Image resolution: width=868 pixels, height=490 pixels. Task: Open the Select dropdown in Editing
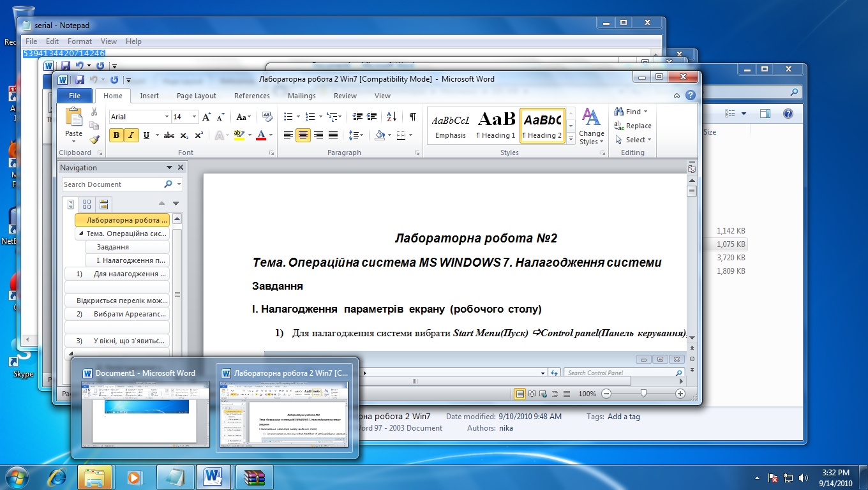point(633,140)
